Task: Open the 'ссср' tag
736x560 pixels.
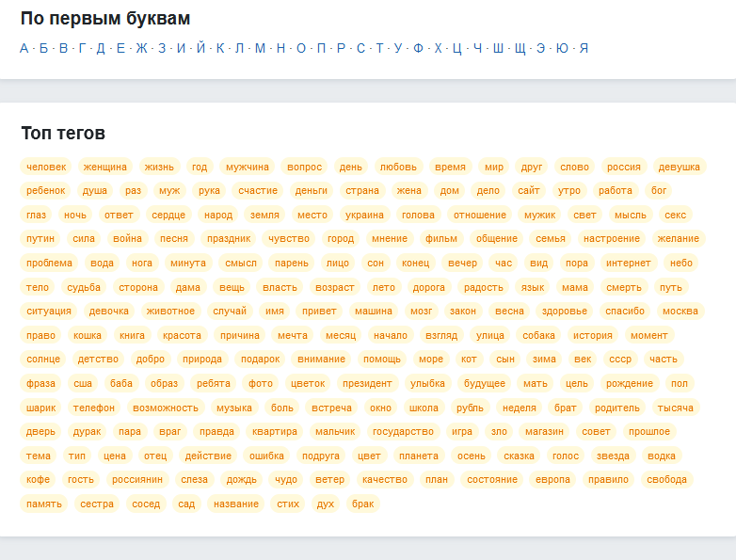Action: click(620, 360)
